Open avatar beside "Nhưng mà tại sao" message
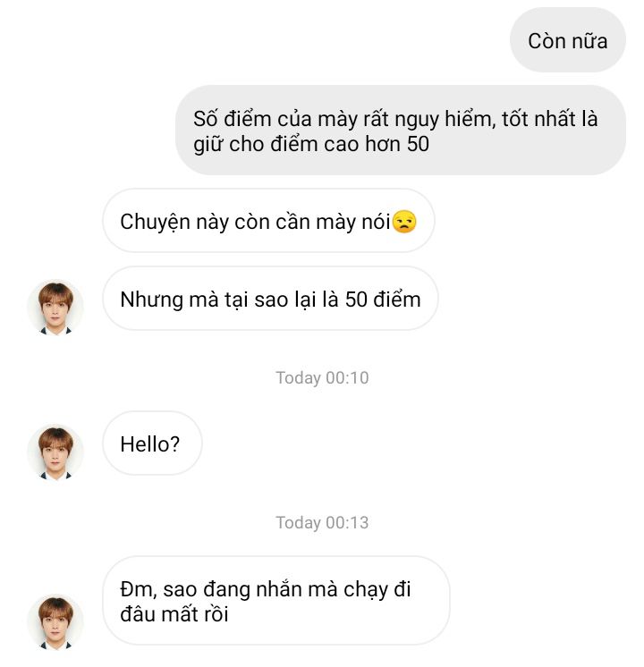The image size is (644, 667). tap(55, 307)
